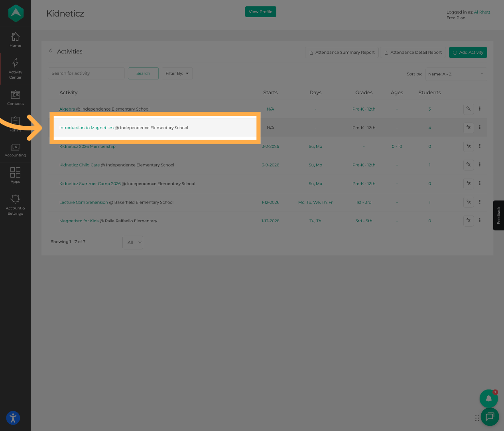Open Home from the sidebar

pyautogui.click(x=15, y=40)
